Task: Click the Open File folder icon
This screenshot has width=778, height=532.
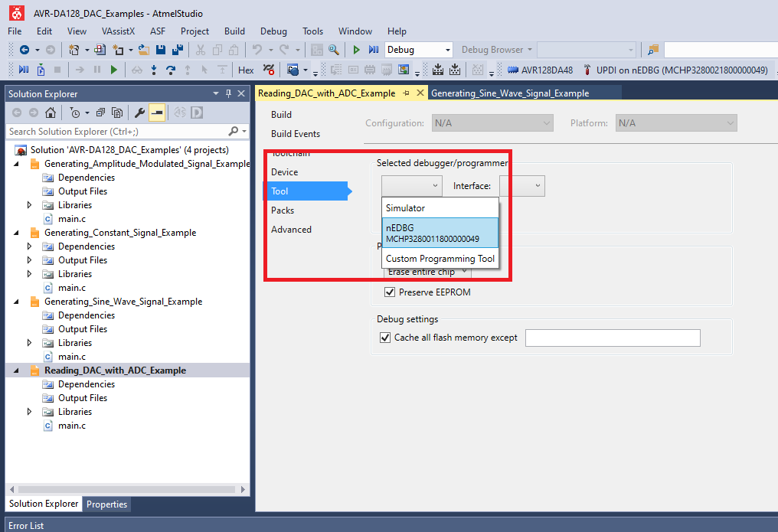Action: [x=144, y=50]
